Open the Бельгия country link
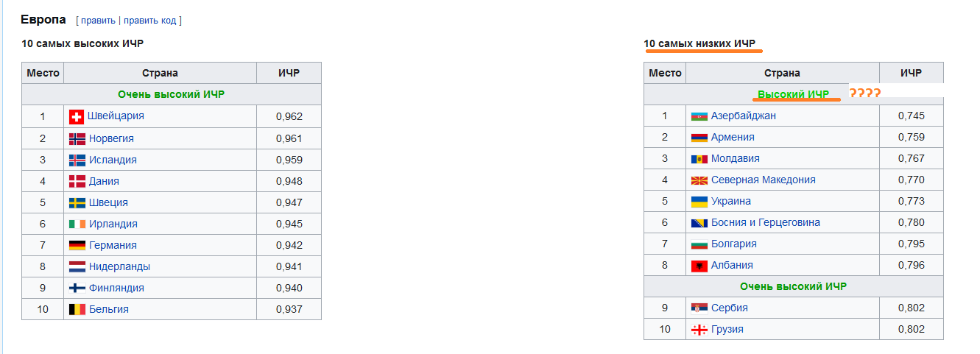The image size is (980, 354). [109, 309]
